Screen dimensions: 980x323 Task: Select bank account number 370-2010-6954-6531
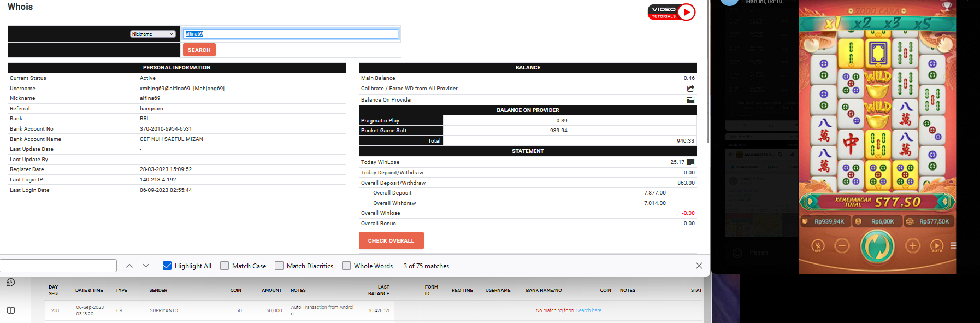point(166,129)
